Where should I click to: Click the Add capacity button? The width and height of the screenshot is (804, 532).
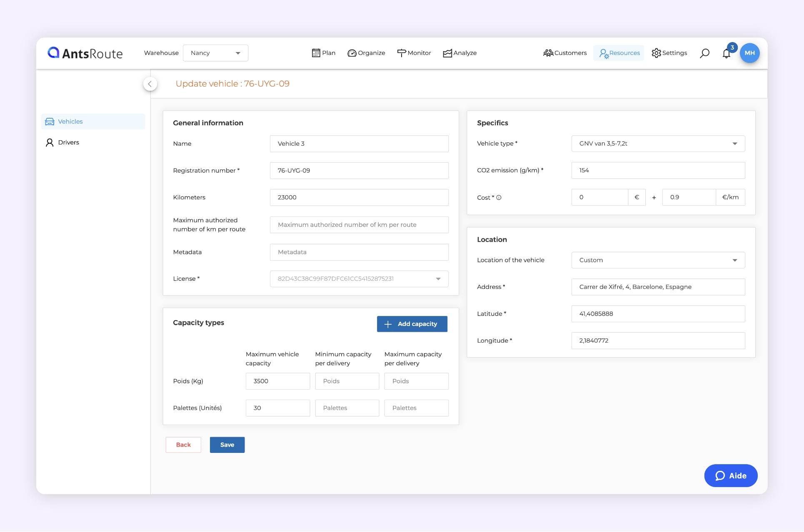click(412, 324)
